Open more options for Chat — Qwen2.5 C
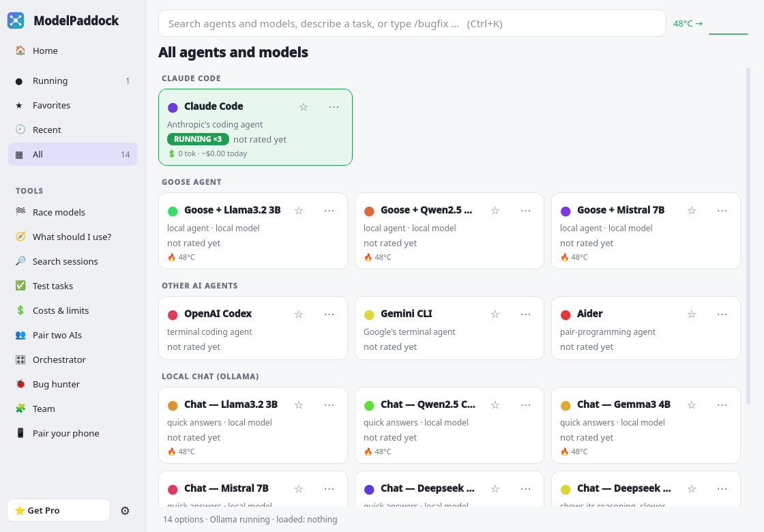The image size is (764, 532). (526, 405)
